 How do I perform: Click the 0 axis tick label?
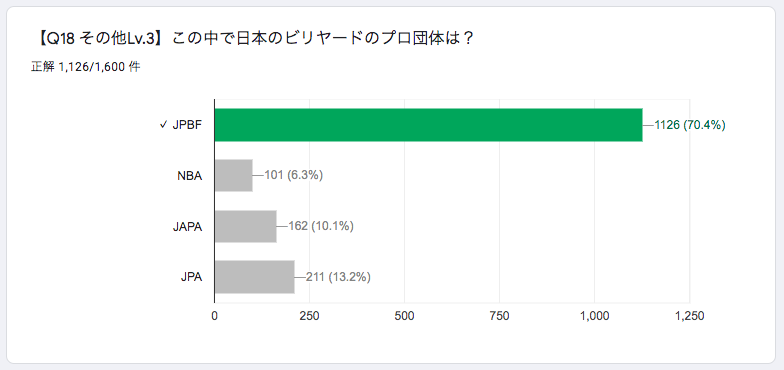click(214, 316)
